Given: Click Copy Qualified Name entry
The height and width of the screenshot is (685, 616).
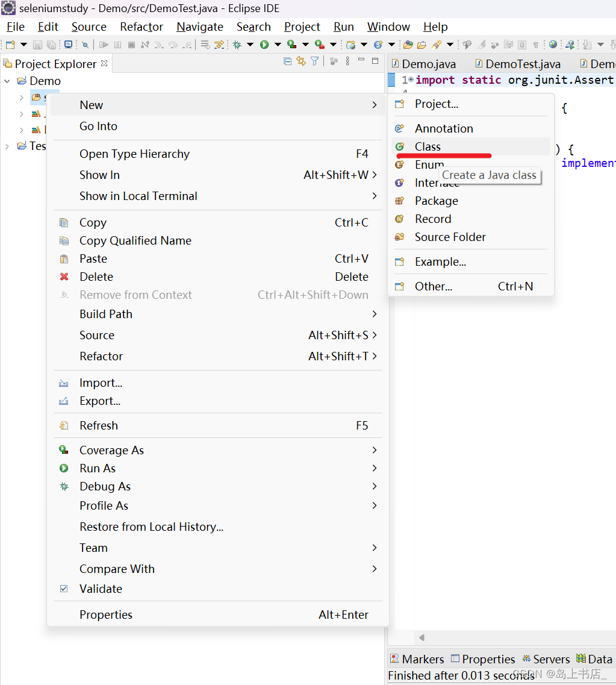Looking at the screenshot, I should coord(218,240).
